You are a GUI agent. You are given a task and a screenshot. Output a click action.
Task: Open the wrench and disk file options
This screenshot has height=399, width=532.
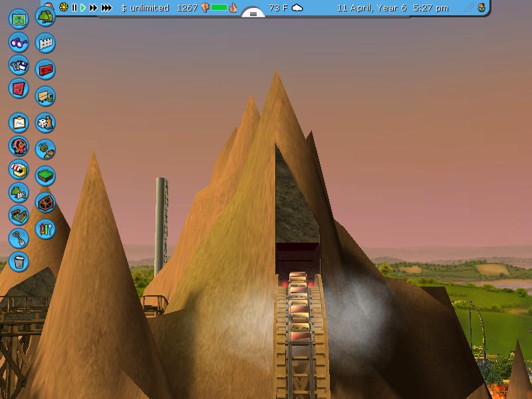point(19,65)
